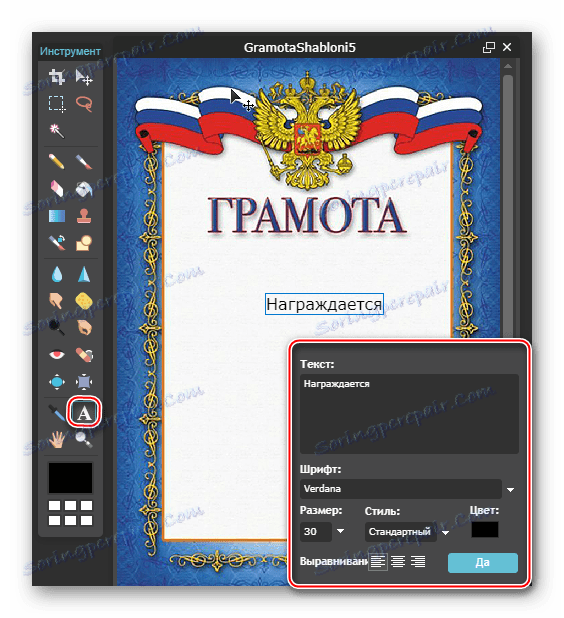Screen dimensions: 564x618
Task: Click the main black foreground color box
Action: tap(70, 478)
